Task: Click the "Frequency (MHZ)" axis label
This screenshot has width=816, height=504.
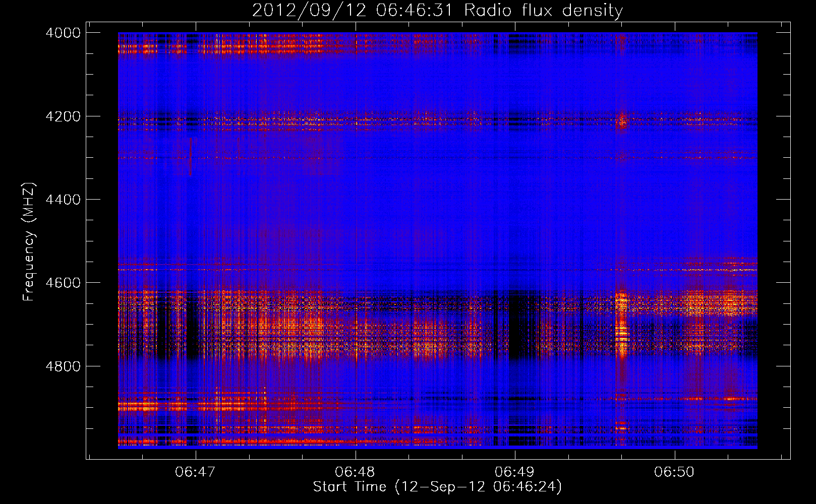Action: click(x=29, y=242)
